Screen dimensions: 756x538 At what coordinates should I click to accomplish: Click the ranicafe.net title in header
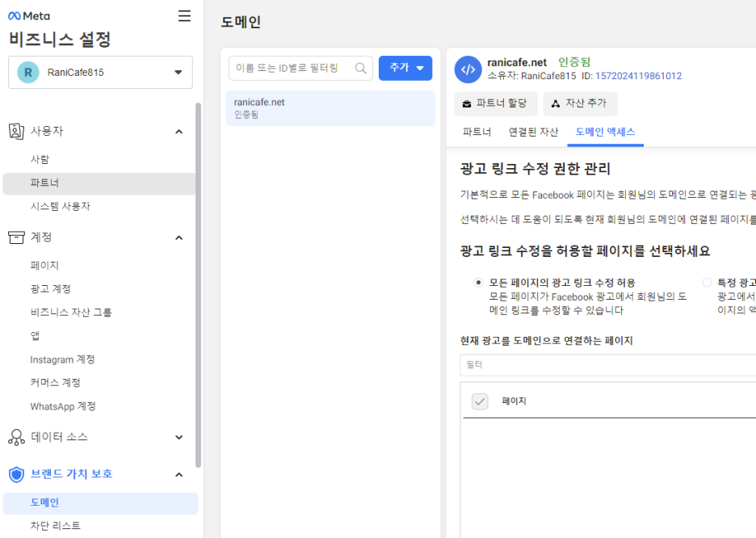point(517,62)
